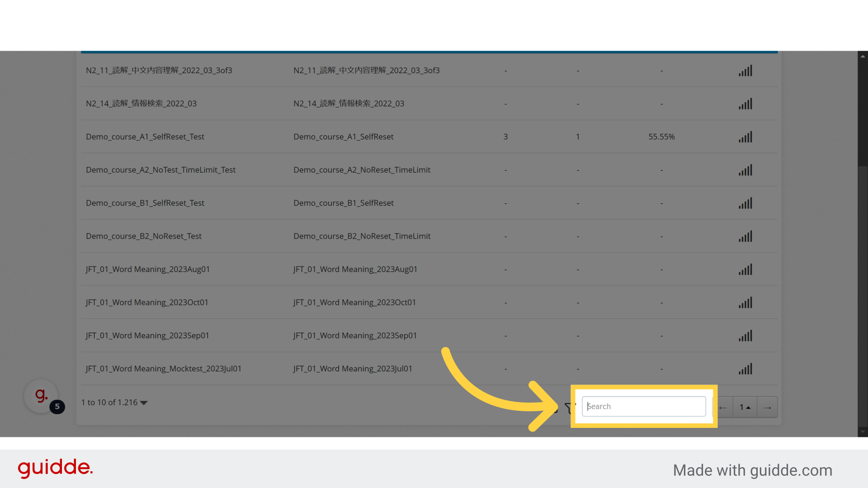Open stats icon for Demo_course_B1_SelfReset_Test
Screen dimensions: 868x488
click(x=745, y=203)
